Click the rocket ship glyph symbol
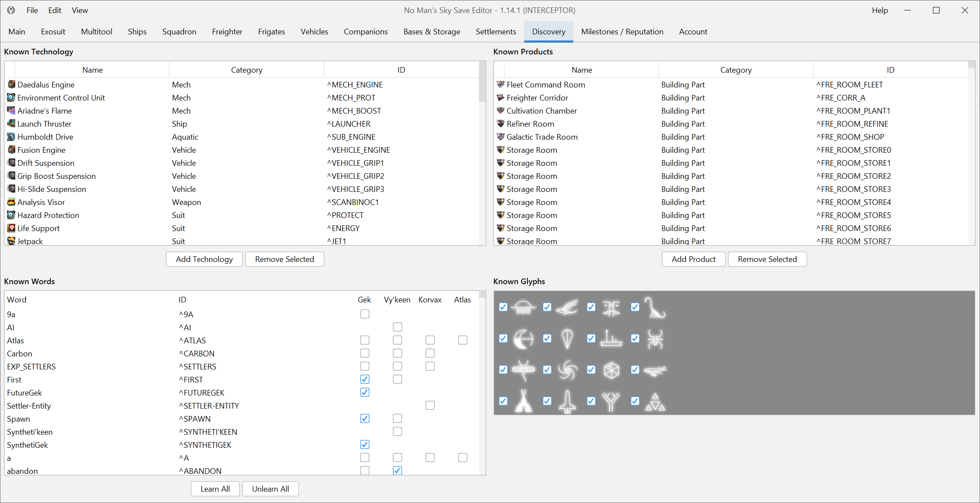 pos(568,401)
